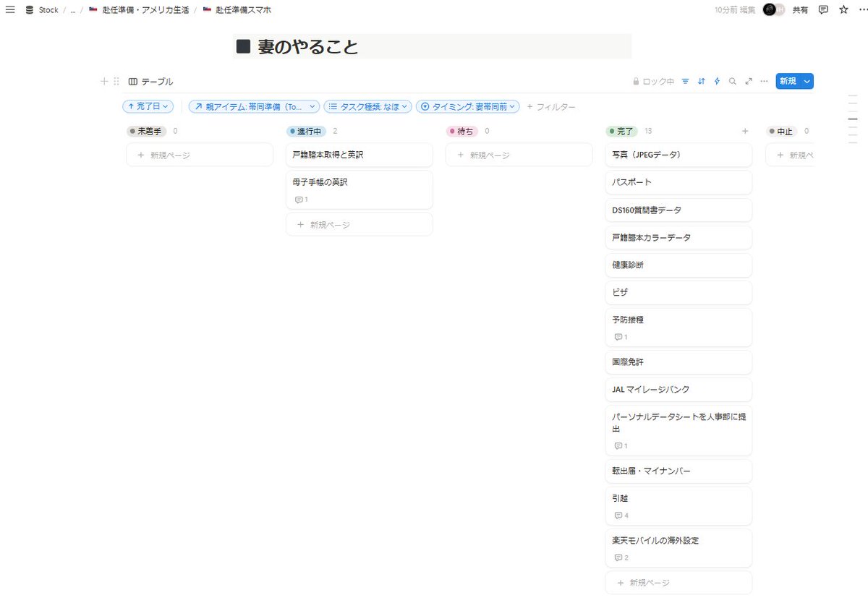868x603 pixels.
Task: Expand the 新規 button dropdown arrow
Action: pyautogui.click(x=807, y=82)
